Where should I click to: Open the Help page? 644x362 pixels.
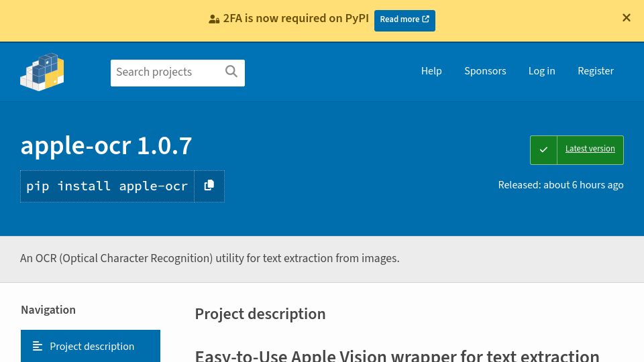pyautogui.click(x=431, y=71)
